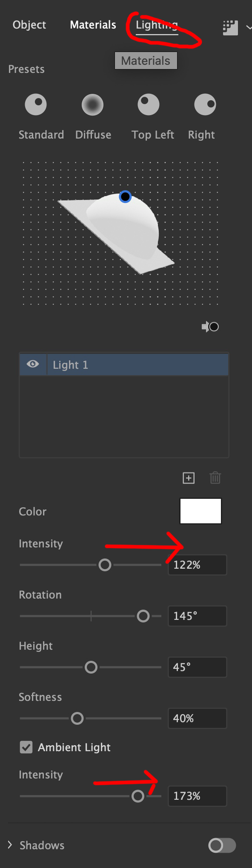Delete the selected light
This screenshot has width=252, height=868.
pos(215,478)
